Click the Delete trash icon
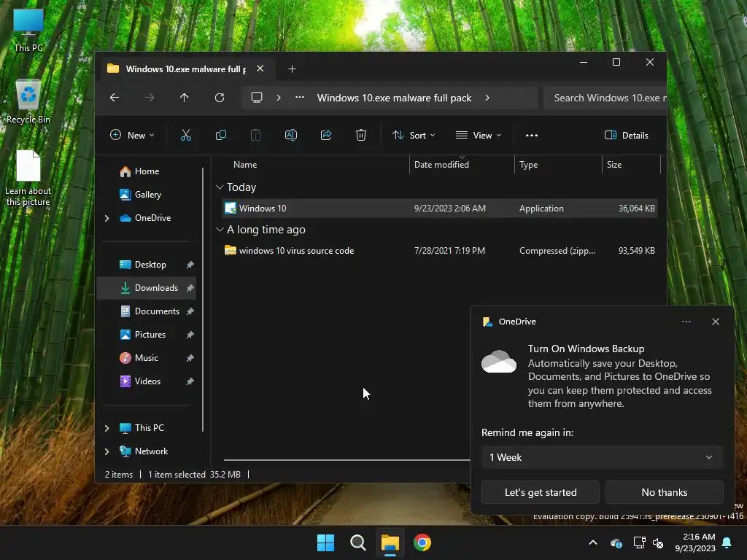Image resolution: width=747 pixels, height=560 pixels. [x=361, y=135]
